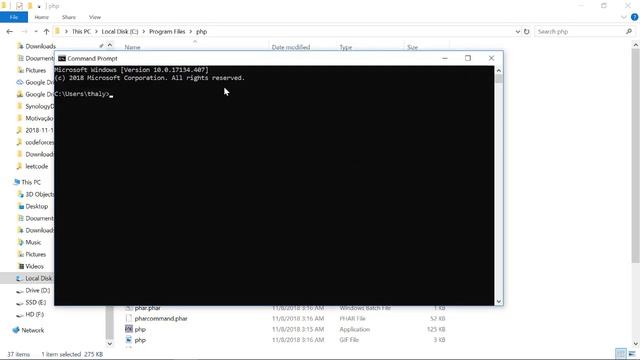Switch to Large icons view layout
Screen dimensions: 640x360
tap(632, 353)
